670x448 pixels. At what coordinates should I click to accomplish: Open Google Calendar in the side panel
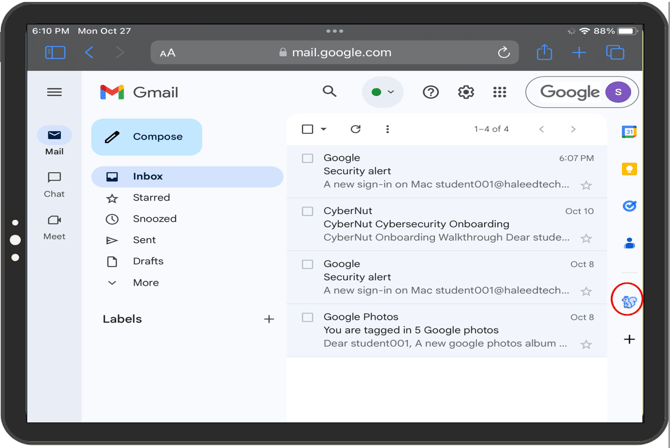click(629, 132)
